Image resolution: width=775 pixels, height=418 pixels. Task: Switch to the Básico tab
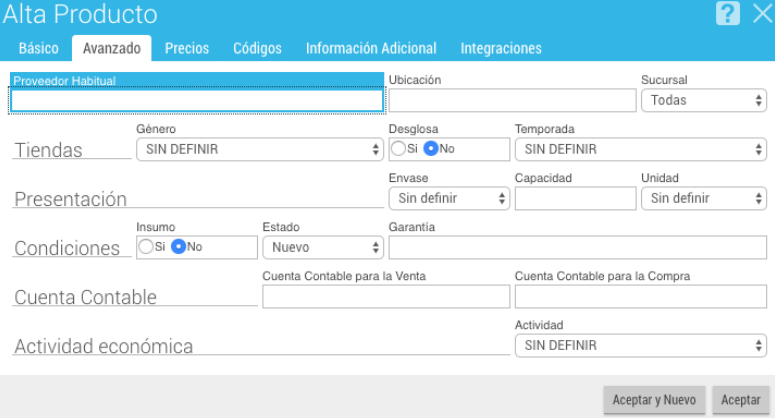[x=39, y=48]
